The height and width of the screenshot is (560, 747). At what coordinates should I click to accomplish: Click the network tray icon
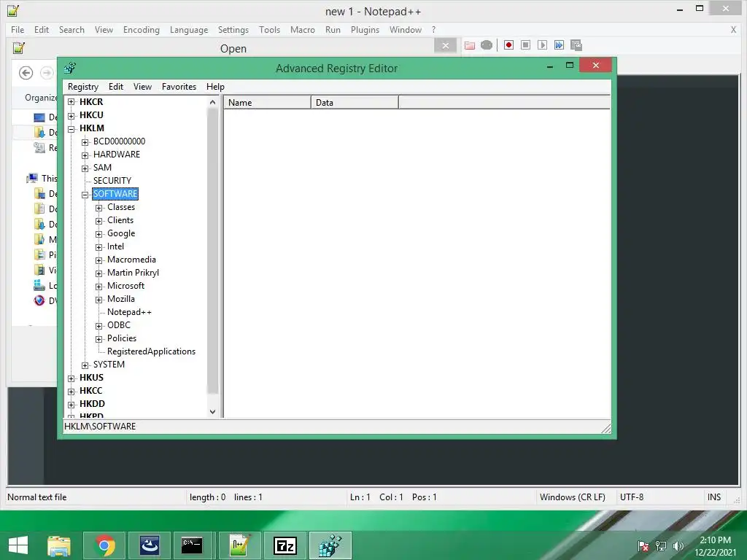(x=661, y=546)
